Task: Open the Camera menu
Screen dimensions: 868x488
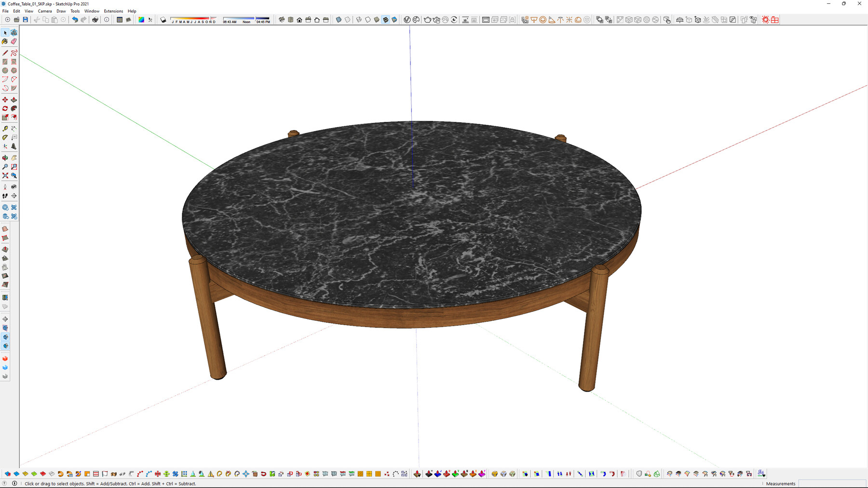Action: [x=44, y=11]
